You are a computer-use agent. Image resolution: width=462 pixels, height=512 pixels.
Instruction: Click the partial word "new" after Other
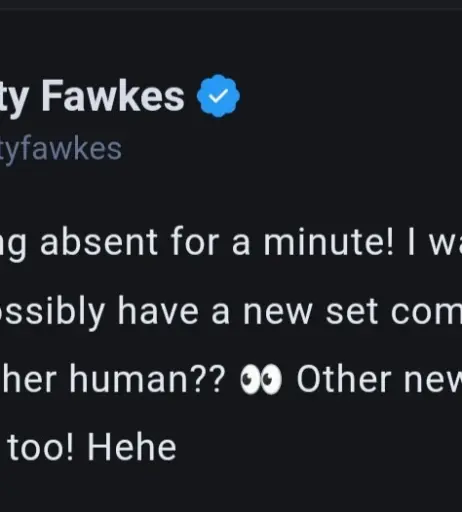click(x=433, y=381)
